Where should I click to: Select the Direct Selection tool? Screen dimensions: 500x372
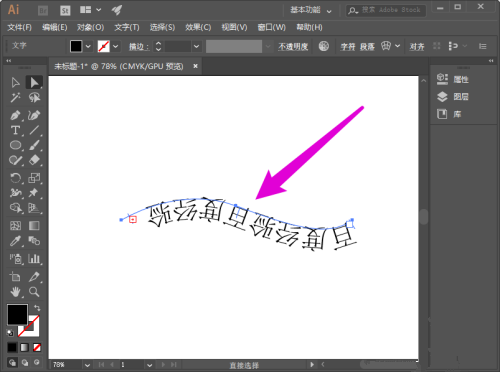(34, 82)
